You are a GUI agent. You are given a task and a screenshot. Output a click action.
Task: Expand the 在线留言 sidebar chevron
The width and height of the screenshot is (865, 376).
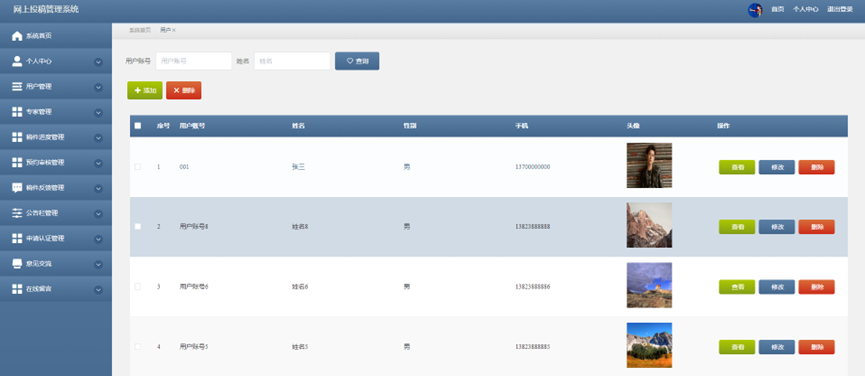[99, 290]
